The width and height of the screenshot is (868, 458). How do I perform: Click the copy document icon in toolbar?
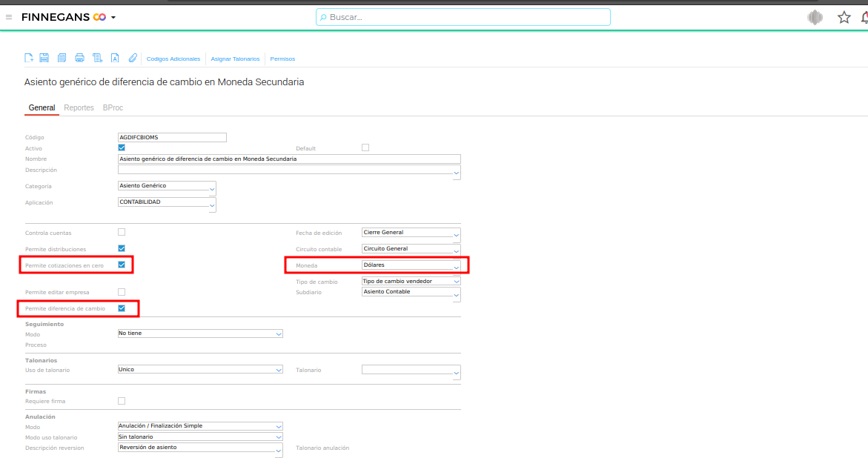62,59
